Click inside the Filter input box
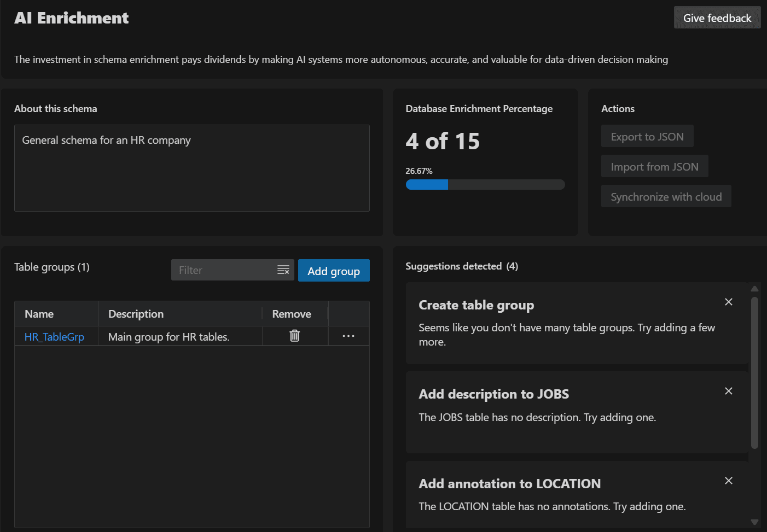The width and height of the screenshot is (767, 532). click(224, 270)
